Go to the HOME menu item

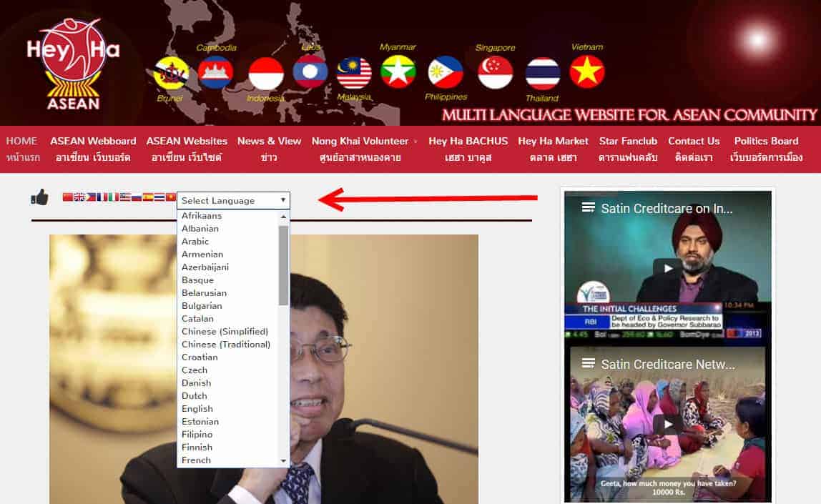[x=22, y=149]
